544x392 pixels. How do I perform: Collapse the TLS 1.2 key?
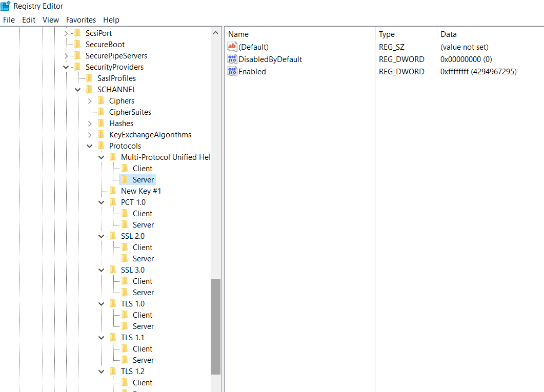pyautogui.click(x=102, y=371)
